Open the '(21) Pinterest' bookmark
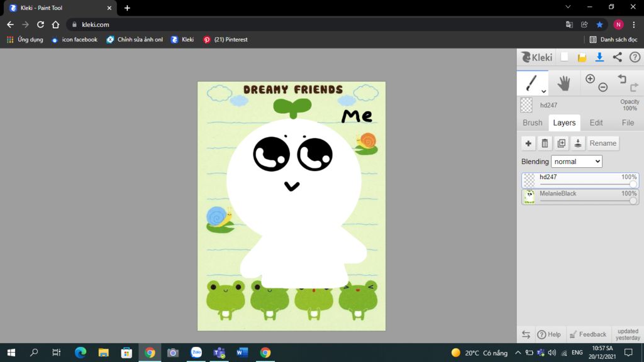644x362 pixels. coord(226,40)
